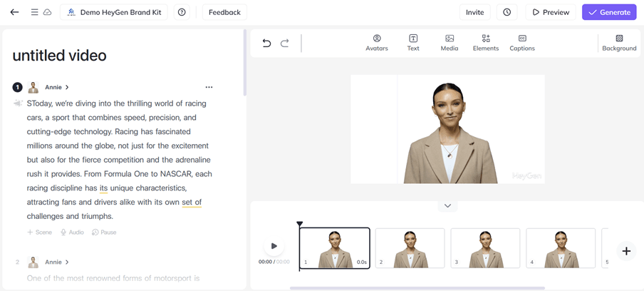
Task: Add a new scene with plus button
Action: (x=626, y=251)
